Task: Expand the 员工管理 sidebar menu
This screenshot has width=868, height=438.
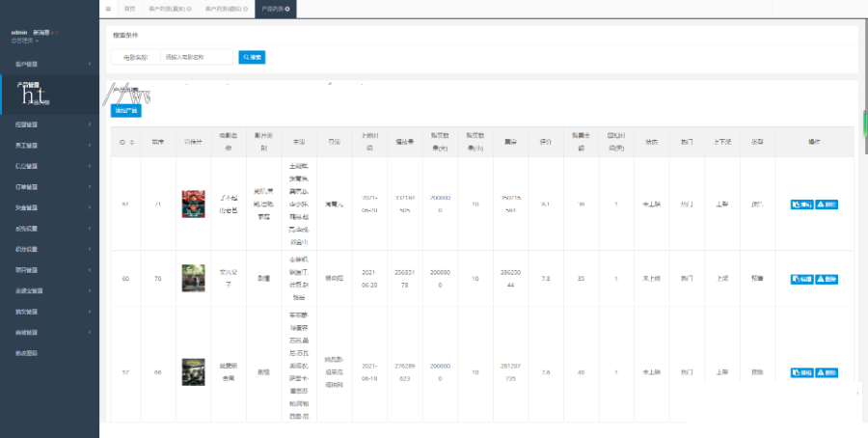Action: tap(48, 146)
